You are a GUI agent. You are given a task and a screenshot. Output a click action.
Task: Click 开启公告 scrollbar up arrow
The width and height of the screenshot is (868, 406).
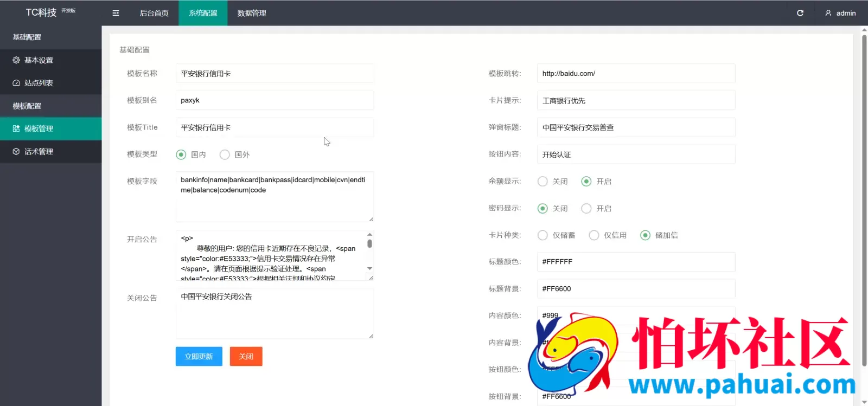tap(369, 235)
